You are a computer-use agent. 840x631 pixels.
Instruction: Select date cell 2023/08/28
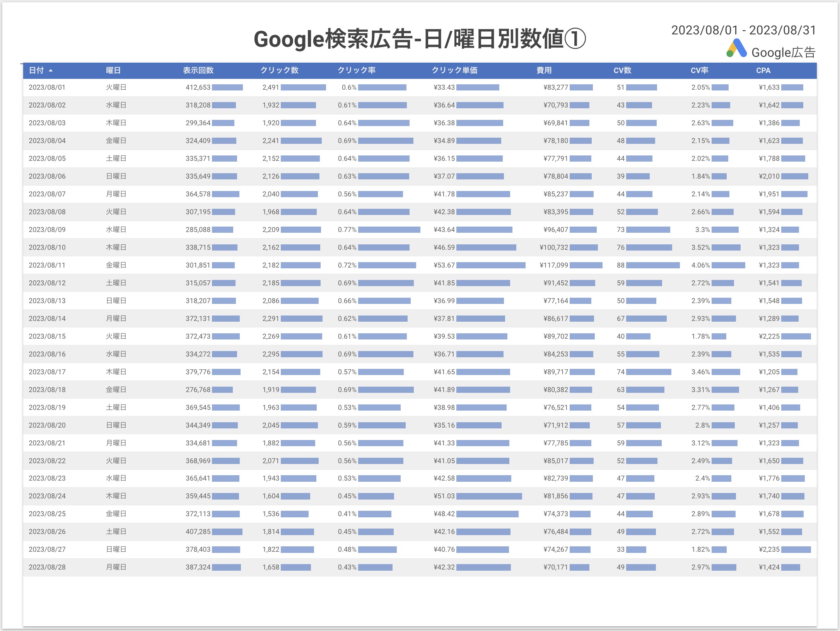click(x=47, y=567)
